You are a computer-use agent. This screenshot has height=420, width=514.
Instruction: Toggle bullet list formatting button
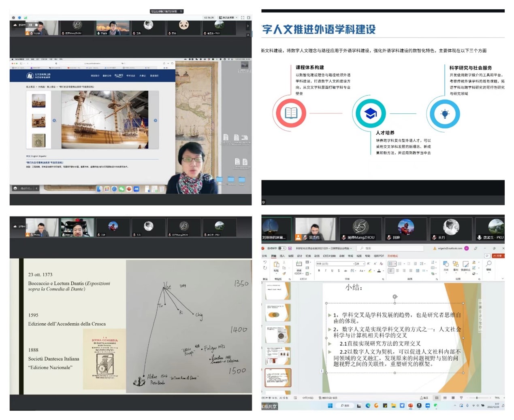coord(391,263)
